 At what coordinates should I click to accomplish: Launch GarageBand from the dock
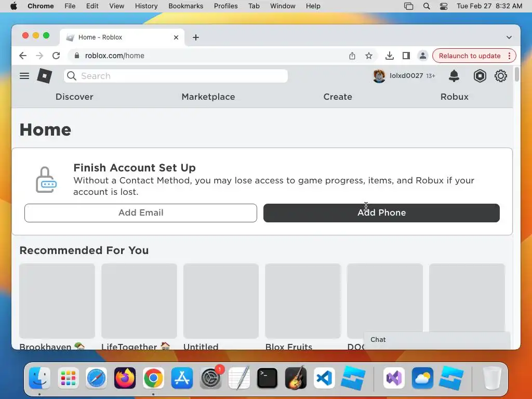point(296,378)
